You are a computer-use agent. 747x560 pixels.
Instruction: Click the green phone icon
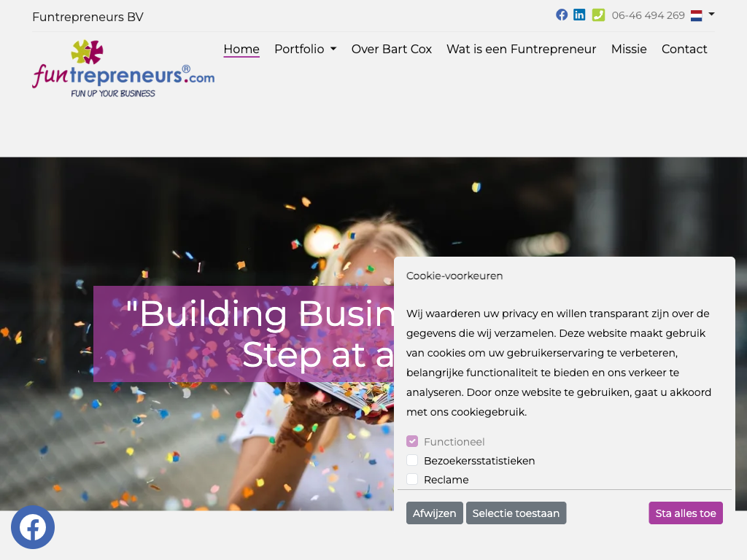598,15
